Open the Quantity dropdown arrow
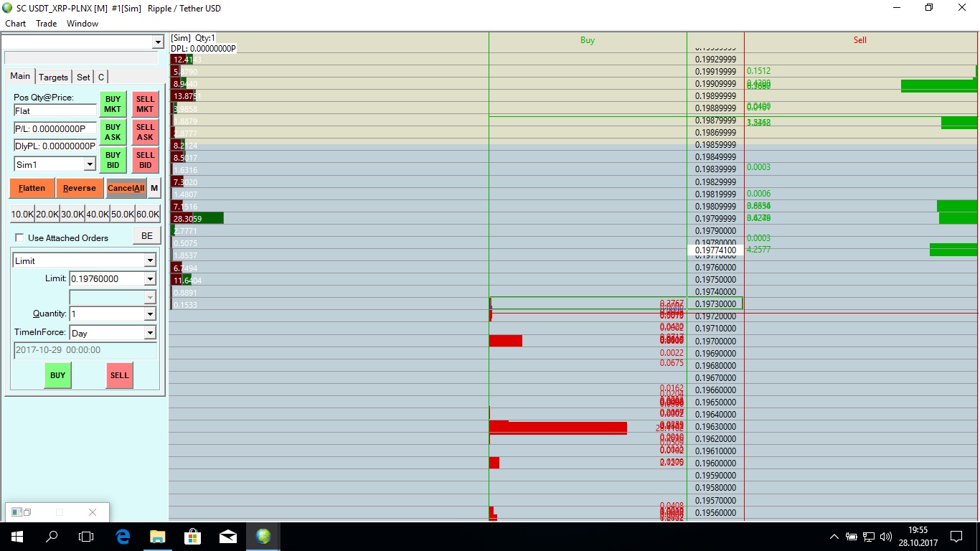The height and width of the screenshot is (551, 980). point(150,314)
